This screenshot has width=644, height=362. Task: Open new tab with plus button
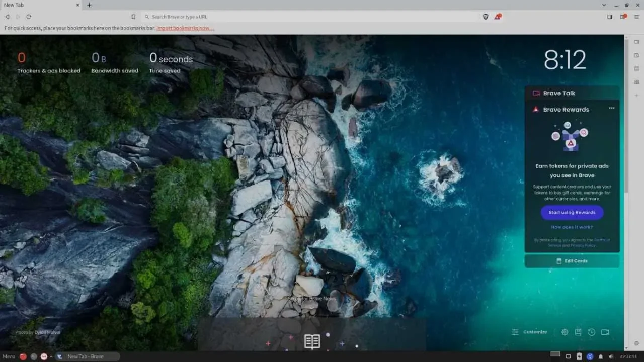89,5
